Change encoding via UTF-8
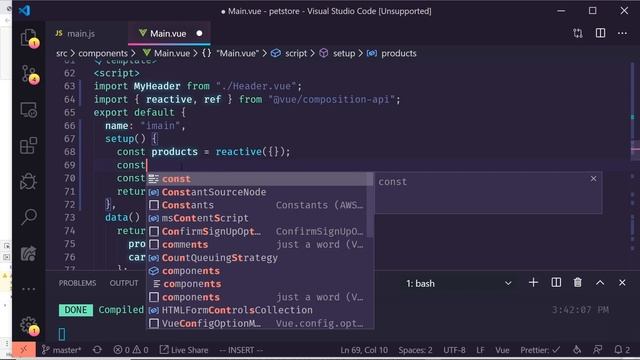This screenshot has width=640, height=360. pos(454,350)
